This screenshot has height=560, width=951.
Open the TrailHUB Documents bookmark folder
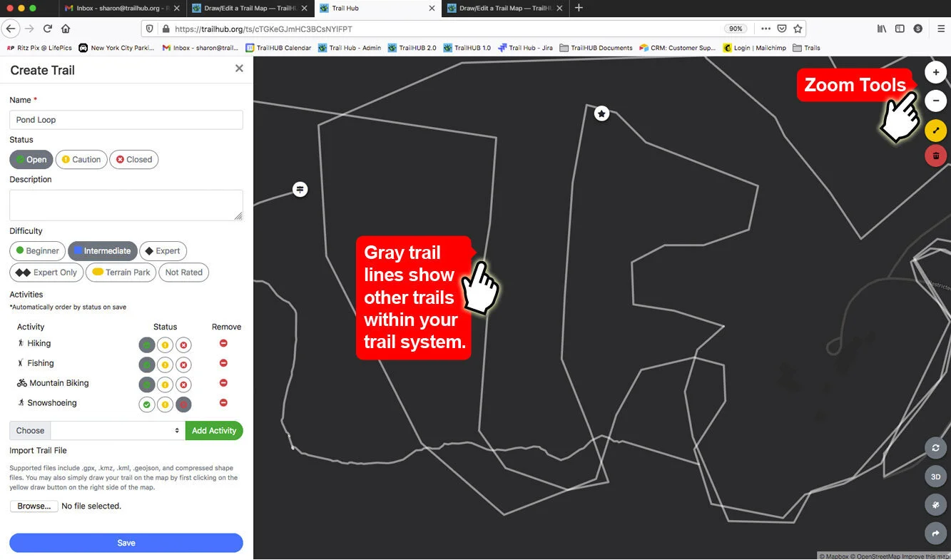tap(596, 48)
